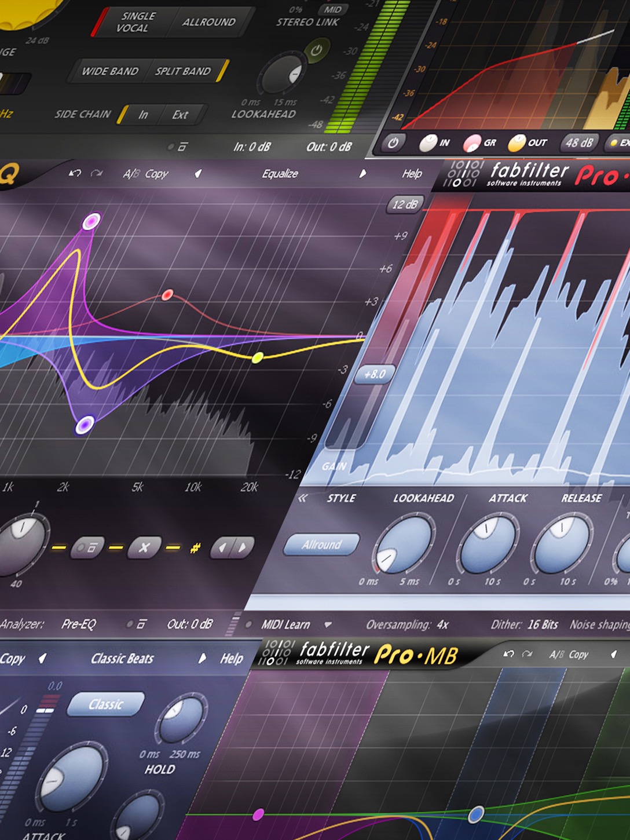Image resolution: width=630 pixels, height=840 pixels.
Task: Open MIDI Learn dropdown arrow
Action: [x=328, y=624]
